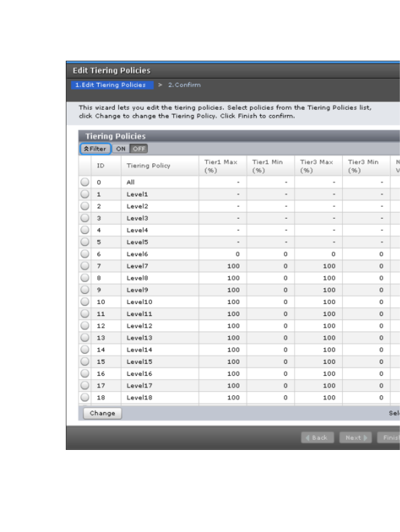Click the 'Level16' policy name
Image resolution: width=400 pixels, height=532 pixels.
click(x=139, y=373)
